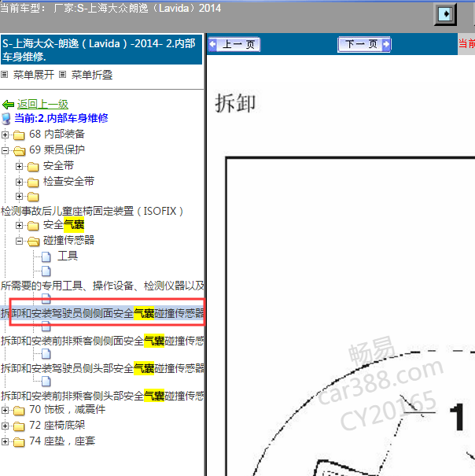Click the 安全带 folder icon
The height and width of the screenshot is (476, 475).
(x=33, y=167)
